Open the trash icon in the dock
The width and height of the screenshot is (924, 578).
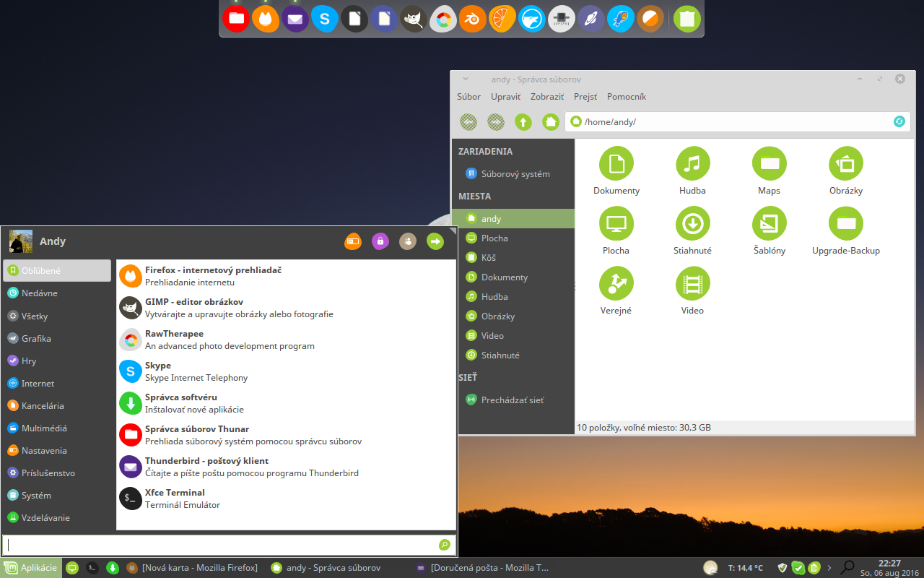[687, 19]
